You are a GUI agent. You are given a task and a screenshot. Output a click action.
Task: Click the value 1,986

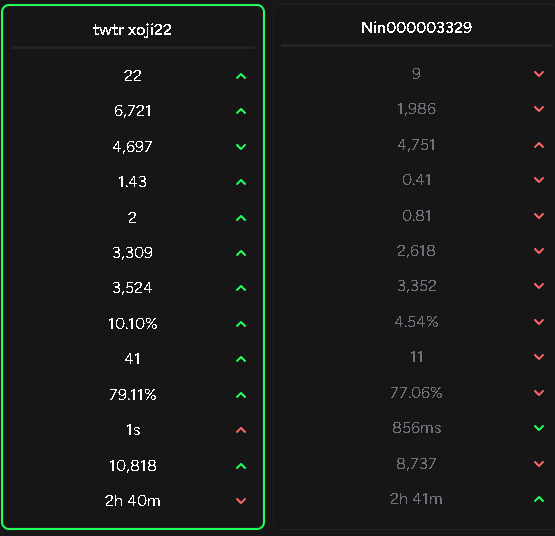point(416,109)
